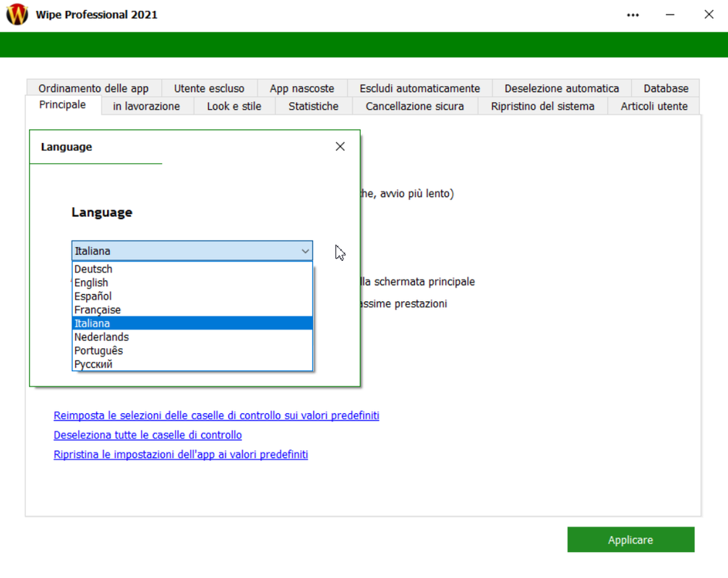The height and width of the screenshot is (578, 728).
Task: Pick Português from the language list
Action: 192,350
